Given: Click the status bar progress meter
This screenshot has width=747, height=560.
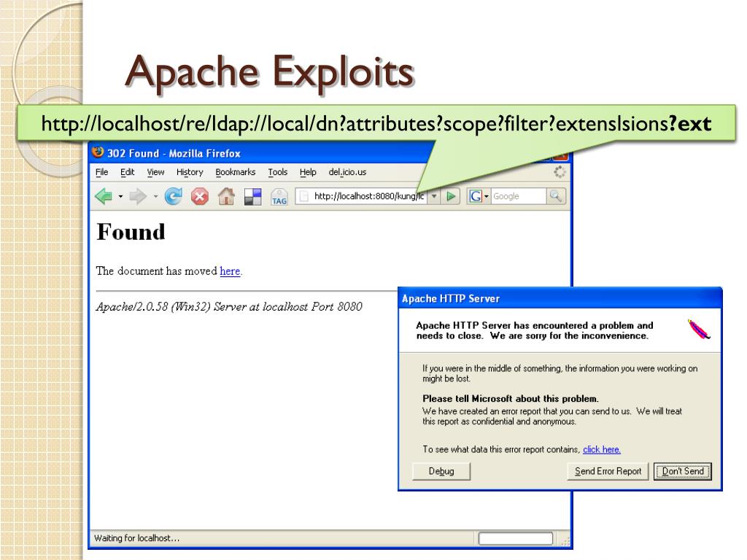Looking at the screenshot, I should (516, 538).
